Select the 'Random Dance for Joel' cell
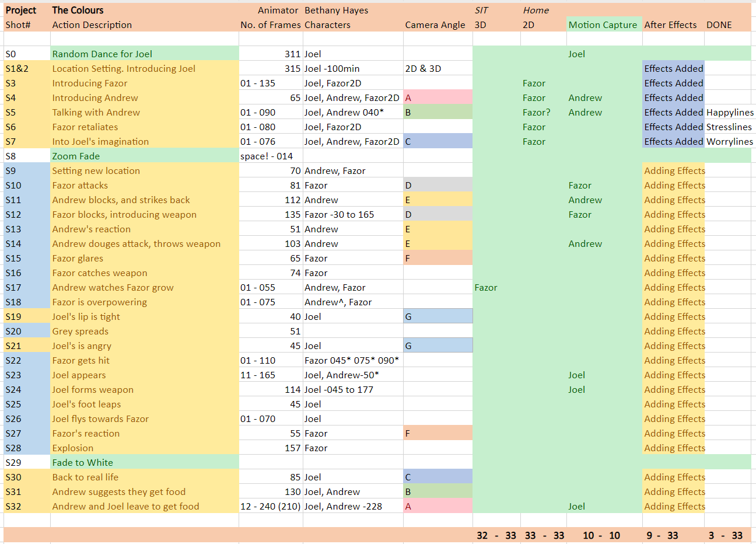The height and width of the screenshot is (544, 756). tap(145, 54)
